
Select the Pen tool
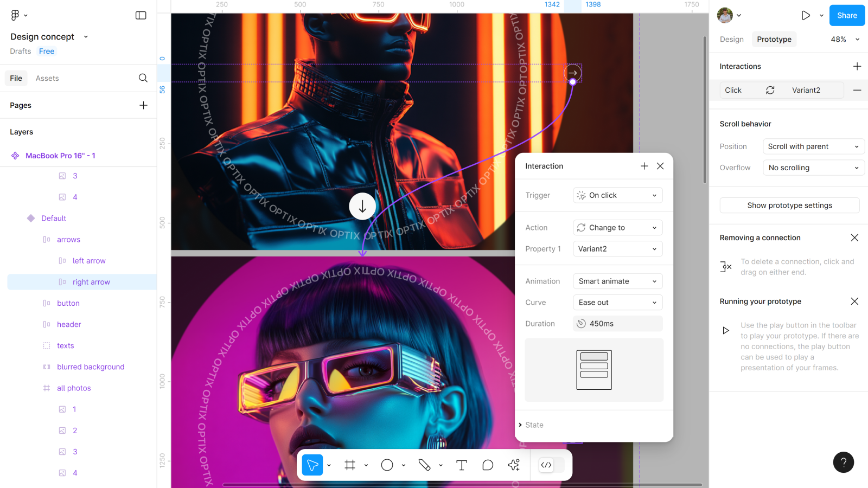[x=424, y=465]
